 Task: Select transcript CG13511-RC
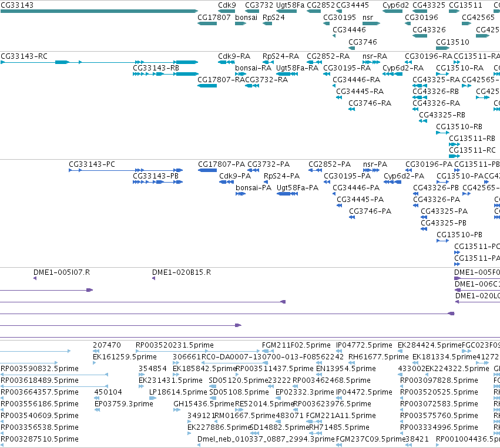[472, 150]
